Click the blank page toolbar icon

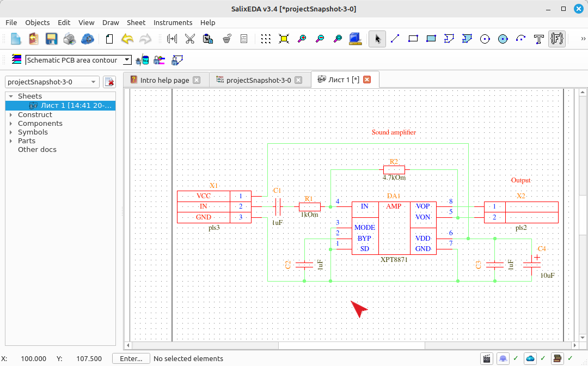109,39
